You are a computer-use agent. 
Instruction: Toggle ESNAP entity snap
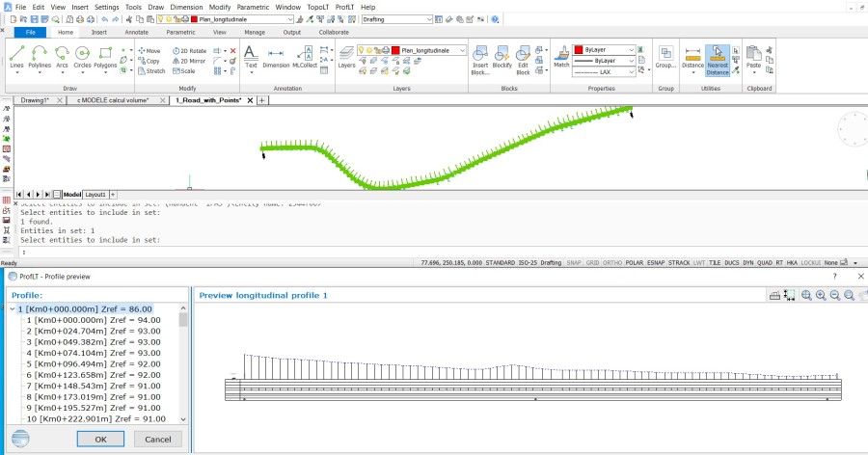656,263
